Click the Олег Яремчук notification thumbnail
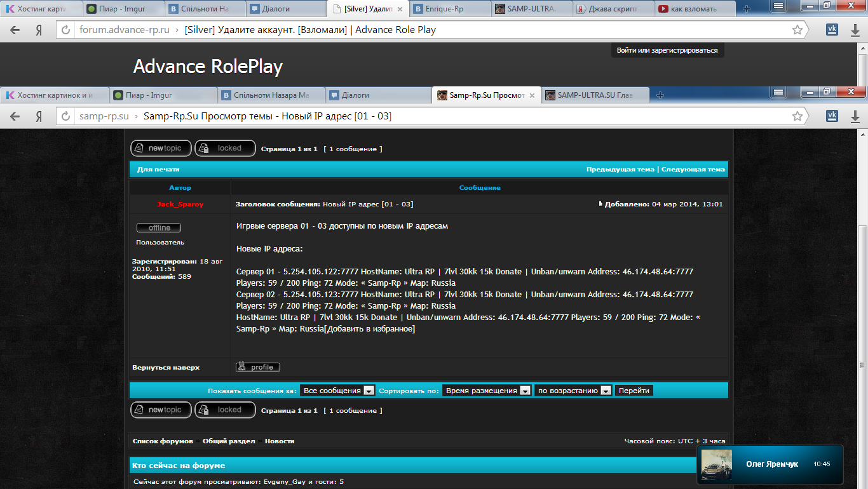868x489 pixels. point(717,465)
